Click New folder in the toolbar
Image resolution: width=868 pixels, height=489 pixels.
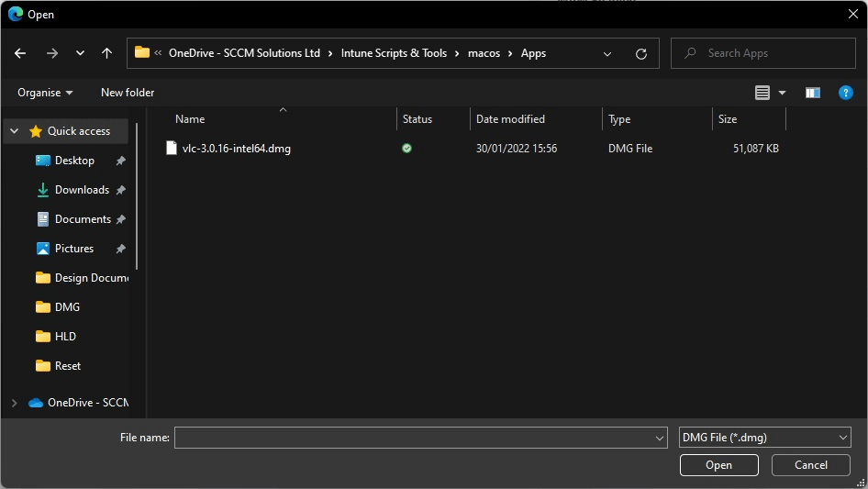128,93
